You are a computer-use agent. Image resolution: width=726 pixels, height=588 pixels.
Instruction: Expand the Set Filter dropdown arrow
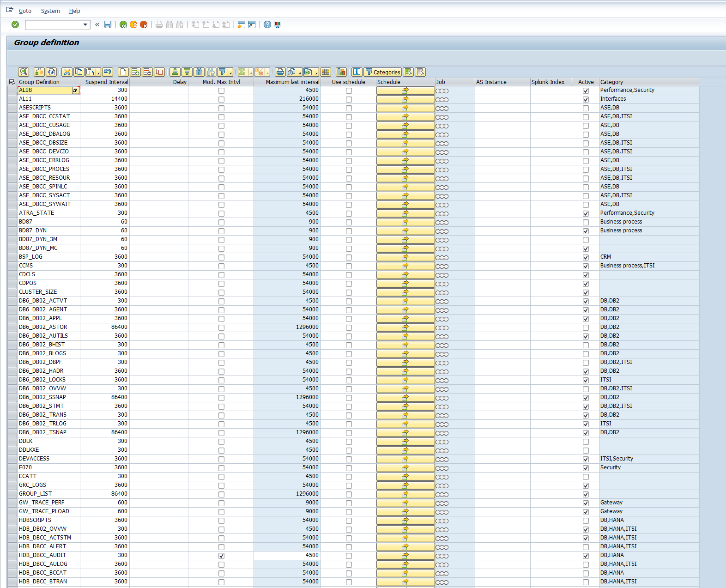click(230, 73)
